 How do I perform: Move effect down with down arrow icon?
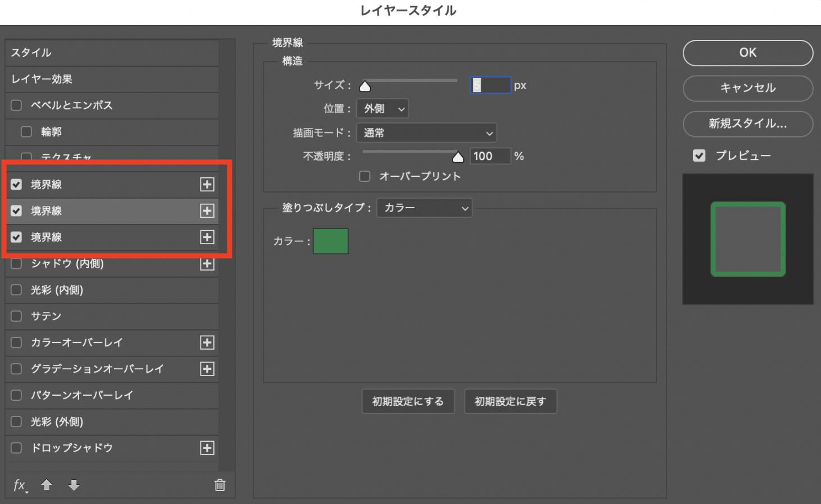pyautogui.click(x=74, y=485)
